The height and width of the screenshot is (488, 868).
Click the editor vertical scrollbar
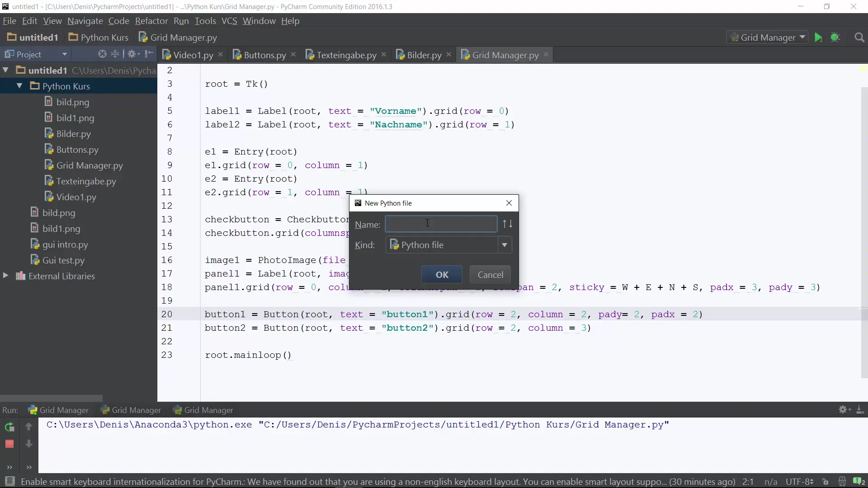pos(864,233)
